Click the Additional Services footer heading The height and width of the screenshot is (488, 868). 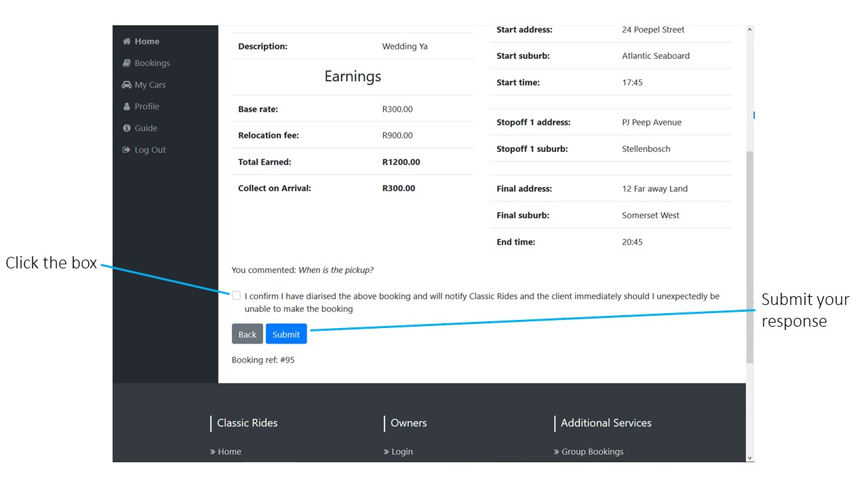click(x=606, y=423)
